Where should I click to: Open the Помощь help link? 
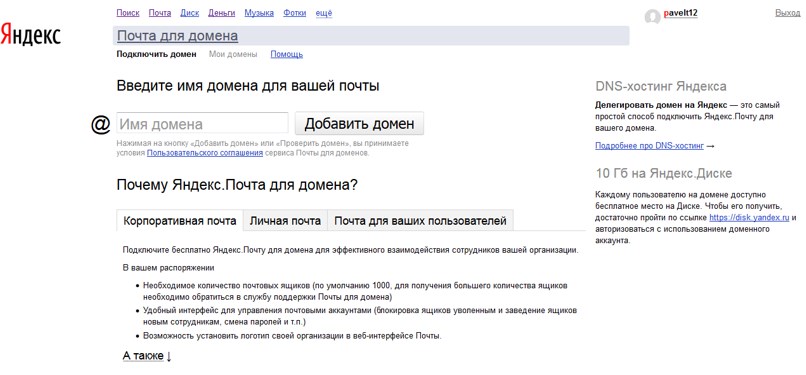coord(286,54)
